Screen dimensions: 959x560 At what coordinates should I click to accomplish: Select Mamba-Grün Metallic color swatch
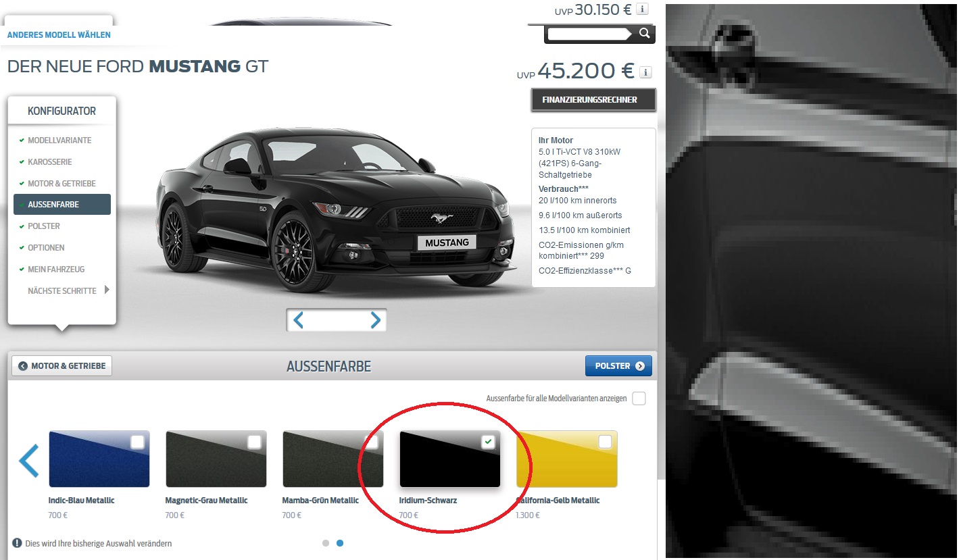[333, 459]
